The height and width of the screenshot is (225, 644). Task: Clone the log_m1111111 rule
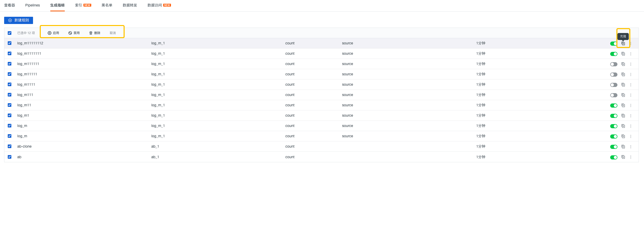pyautogui.click(x=623, y=54)
